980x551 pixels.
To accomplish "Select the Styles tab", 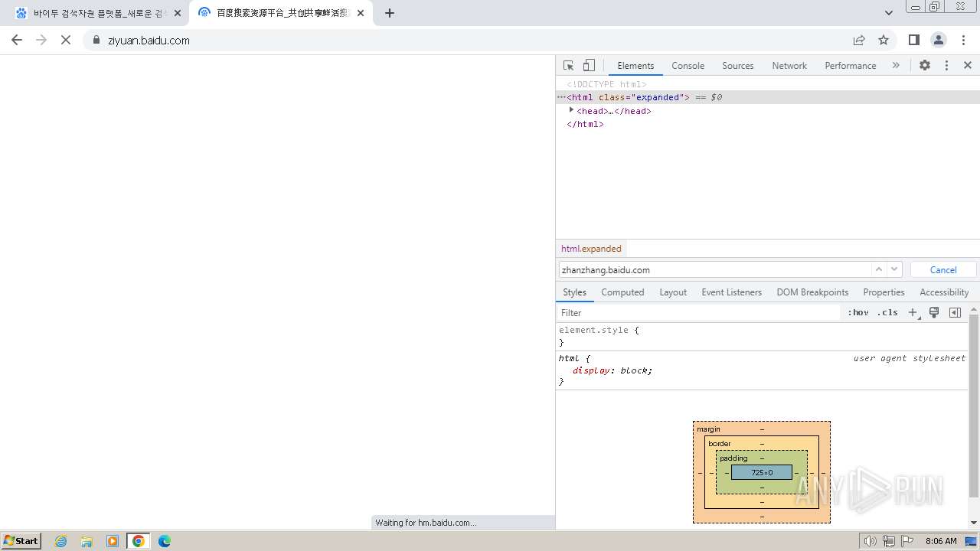I will [x=574, y=292].
